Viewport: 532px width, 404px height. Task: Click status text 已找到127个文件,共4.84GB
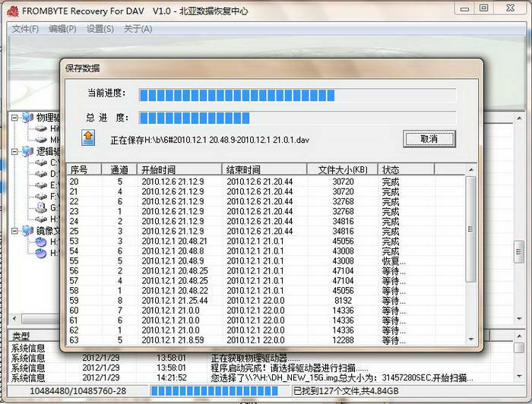click(346, 391)
